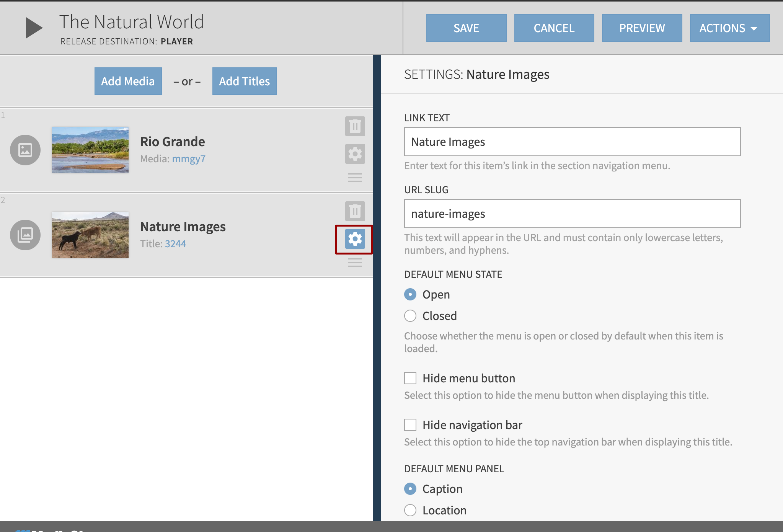Viewport: 783px width, 532px height.
Task: Click the drag handle for Rio Grande
Action: [355, 178]
